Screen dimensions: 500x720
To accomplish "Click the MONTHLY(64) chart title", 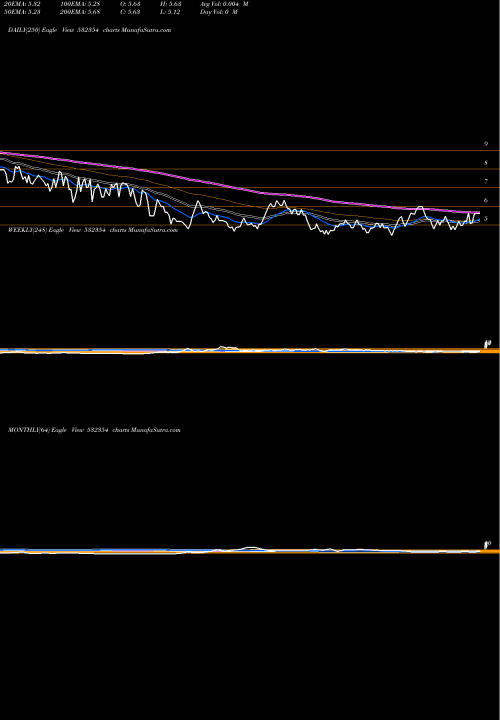I will [94, 430].
